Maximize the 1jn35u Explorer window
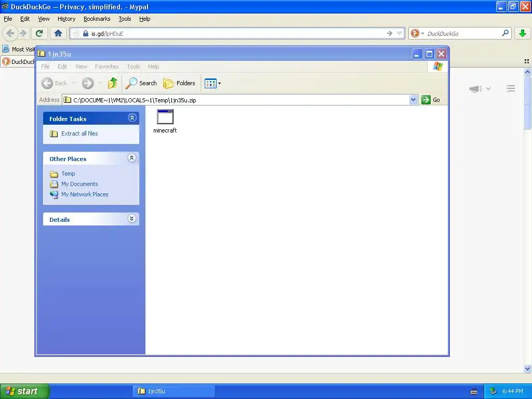This screenshot has width=532, height=399. pyautogui.click(x=429, y=54)
